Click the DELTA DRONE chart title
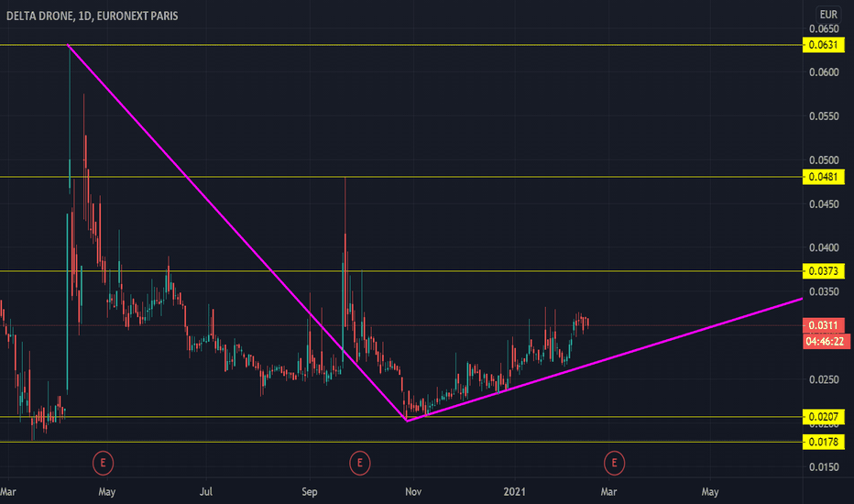Image resolution: width=854 pixels, height=504 pixels. click(92, 16)
